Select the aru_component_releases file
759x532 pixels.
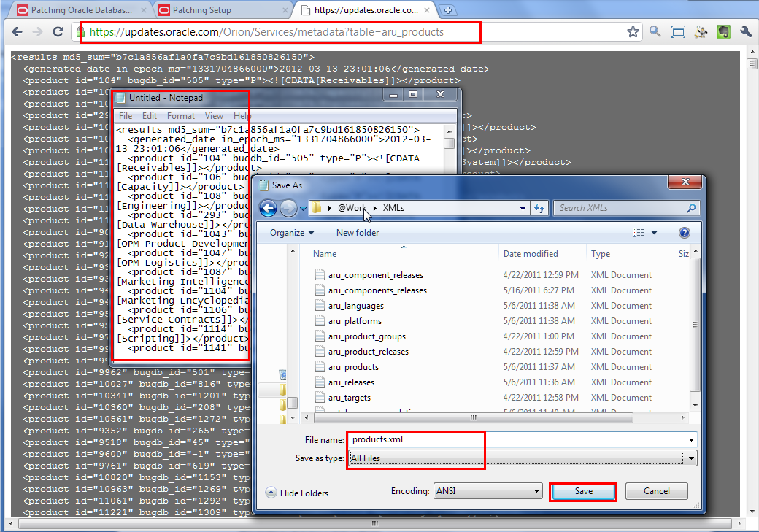376,275
